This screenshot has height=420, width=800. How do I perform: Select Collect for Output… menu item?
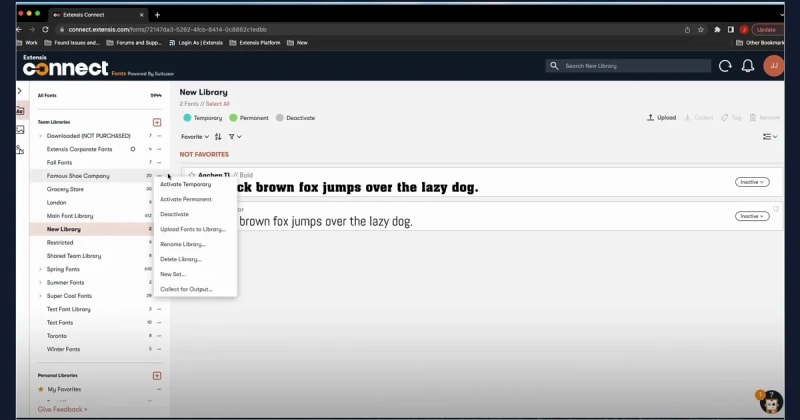point(186,289)
